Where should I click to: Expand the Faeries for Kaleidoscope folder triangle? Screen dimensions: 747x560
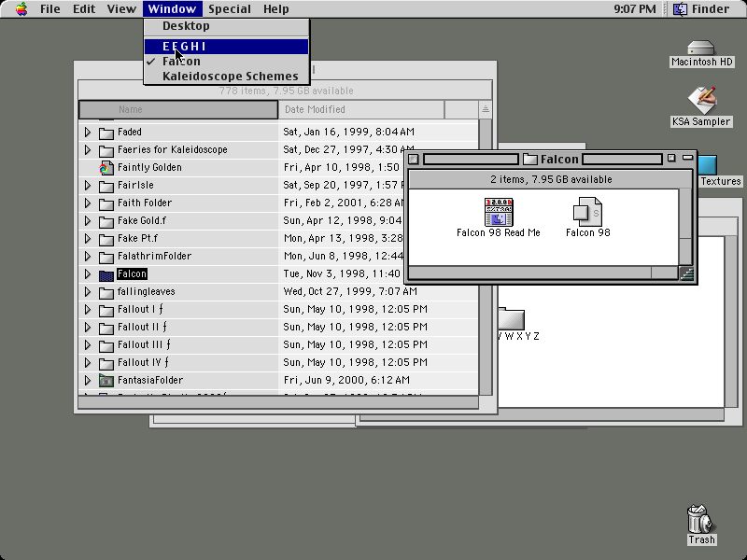tap(88, 149)
